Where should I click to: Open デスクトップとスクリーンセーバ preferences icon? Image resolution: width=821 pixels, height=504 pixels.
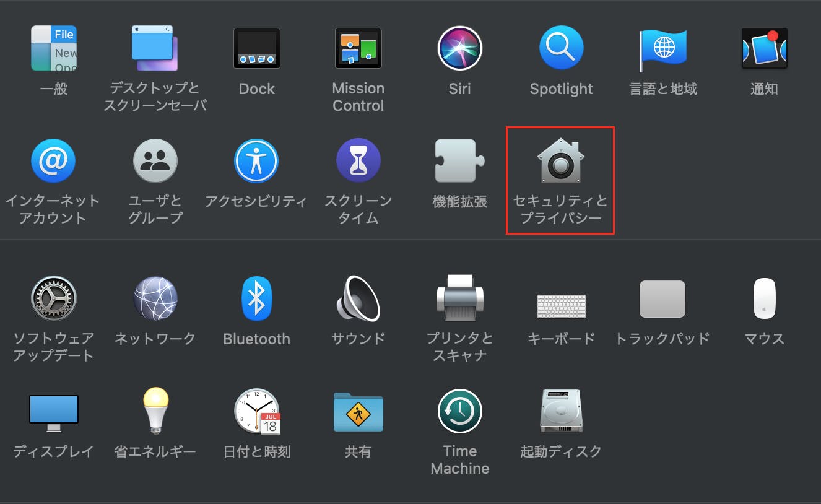click(x=155, y=48)
